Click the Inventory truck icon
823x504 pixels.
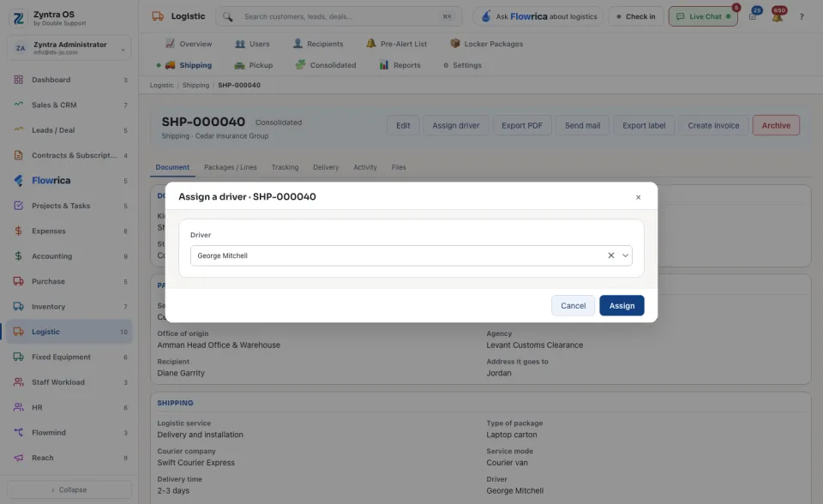point(18,306)
